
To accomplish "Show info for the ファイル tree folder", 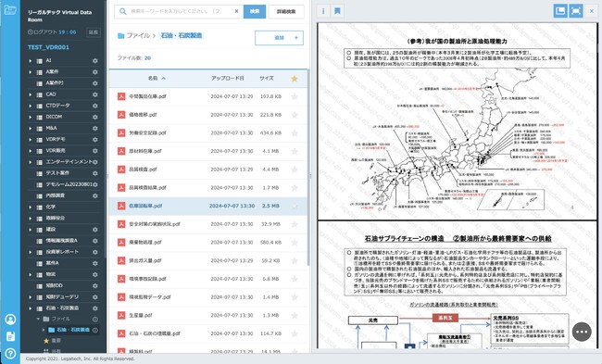I will tap(94, 319).
